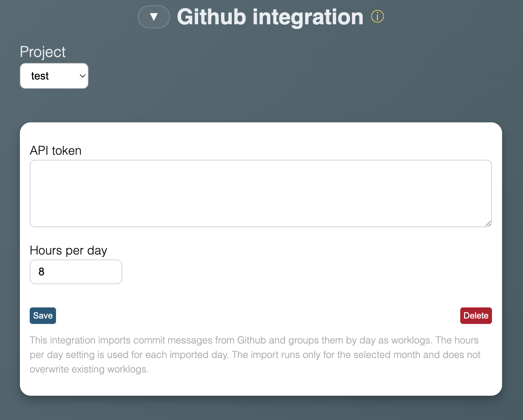Click the Hours per day label
The image size is (523, 420).
[x=68, y=250]
